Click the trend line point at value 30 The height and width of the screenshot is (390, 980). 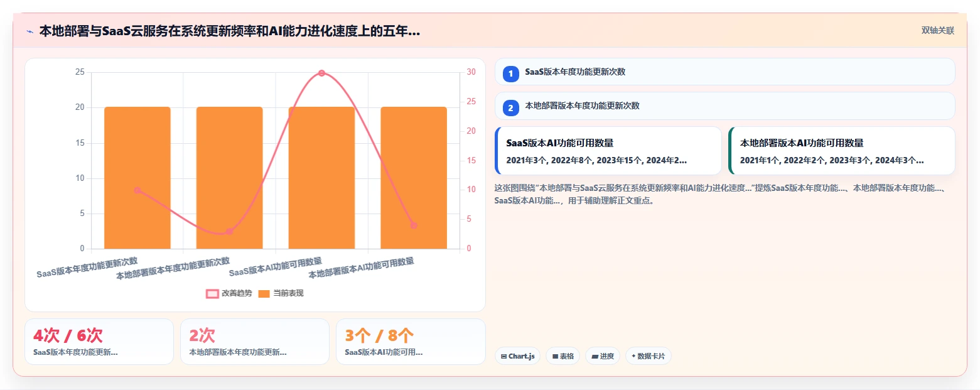click(321, 73)
